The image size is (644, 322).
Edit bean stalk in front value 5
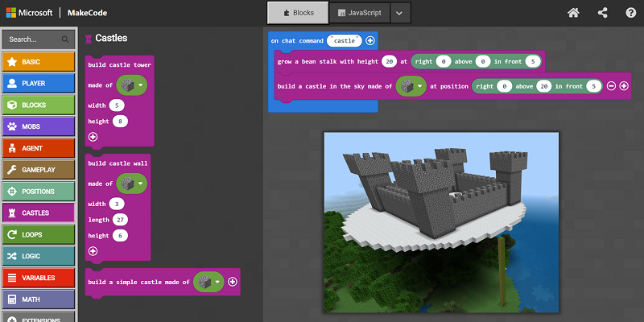tap(533, 62)
